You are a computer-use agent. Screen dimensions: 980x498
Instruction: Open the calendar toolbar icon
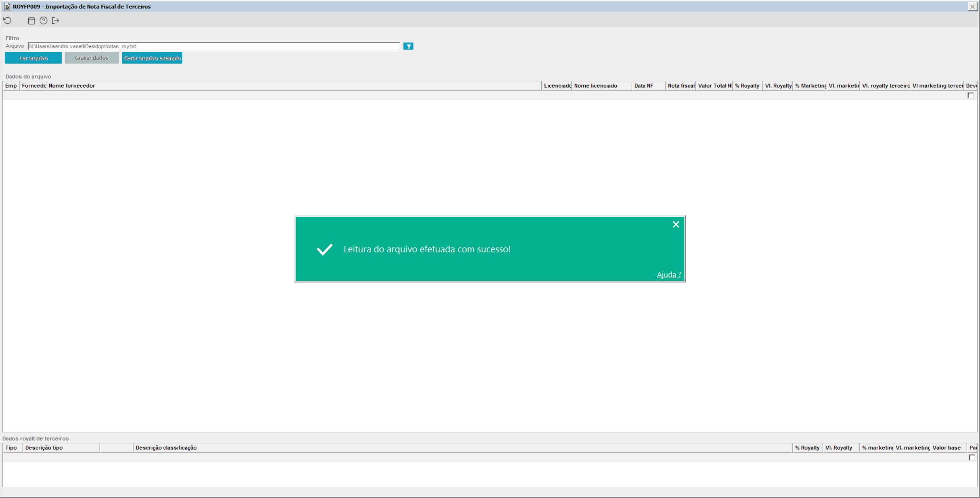click(x=31, y=21)
